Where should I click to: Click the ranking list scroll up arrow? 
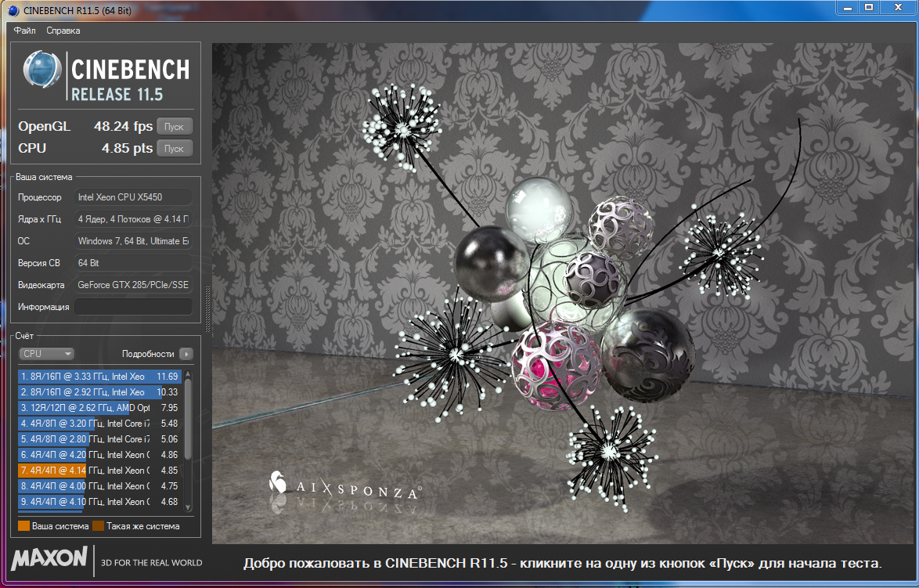click(188, 374)
